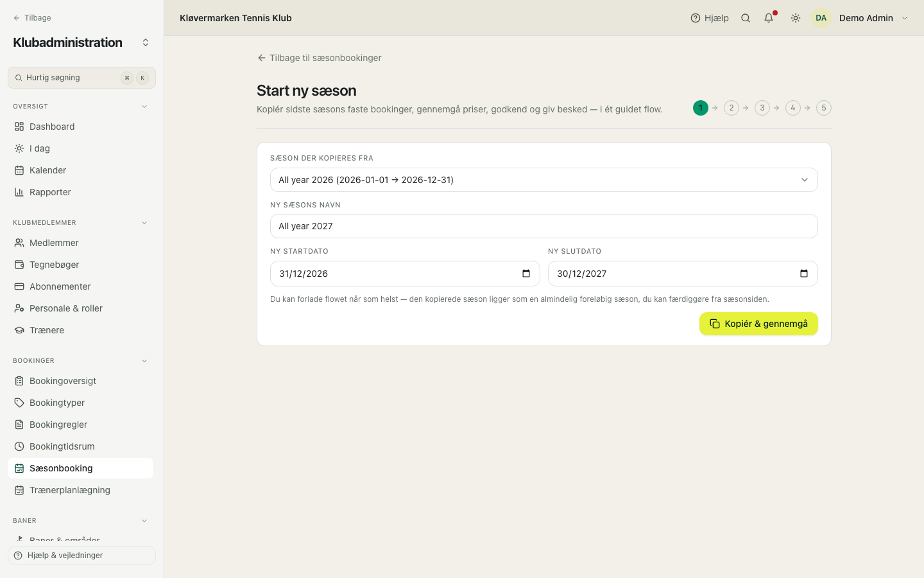
Task: Open Rapporter in the sidebar
Action: click(x=80, y=192)
